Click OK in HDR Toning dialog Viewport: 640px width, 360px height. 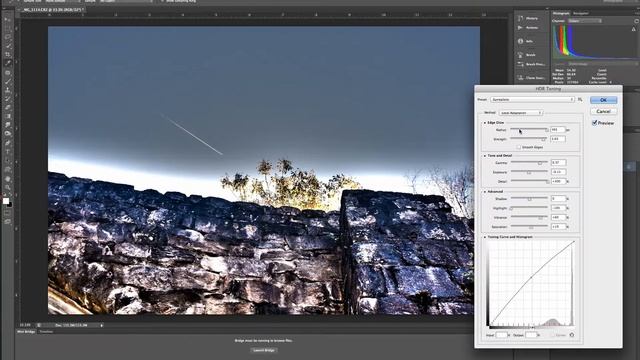[603, 100]
